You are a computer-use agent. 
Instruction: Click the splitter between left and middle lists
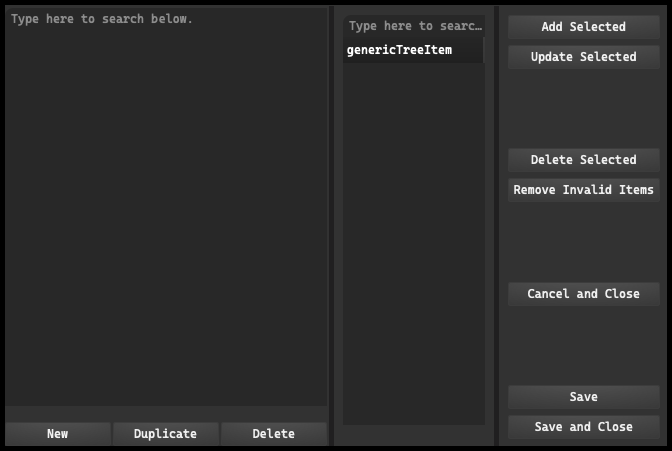coord(331,226)
